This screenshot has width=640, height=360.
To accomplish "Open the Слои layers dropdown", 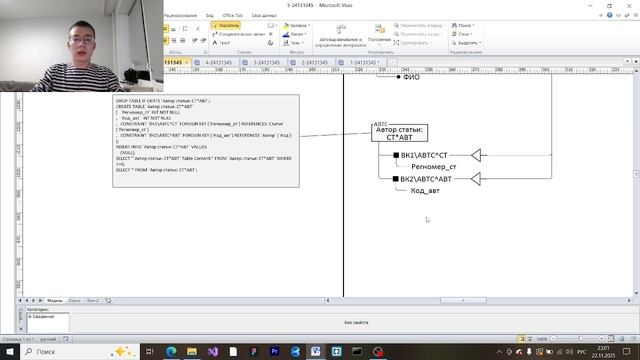I will click(462, 34).
